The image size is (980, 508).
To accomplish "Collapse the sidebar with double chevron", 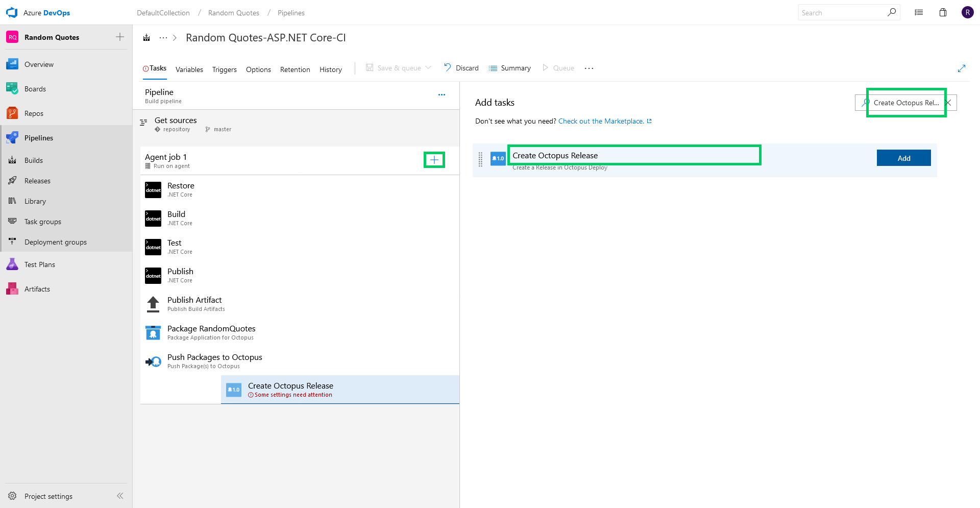I will [x=120, y=496].
